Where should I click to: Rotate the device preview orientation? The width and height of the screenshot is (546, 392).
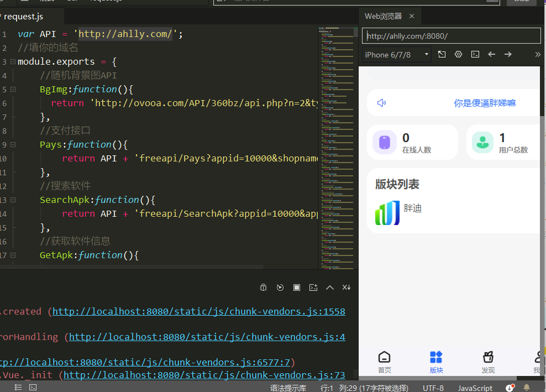pos(442,54)
